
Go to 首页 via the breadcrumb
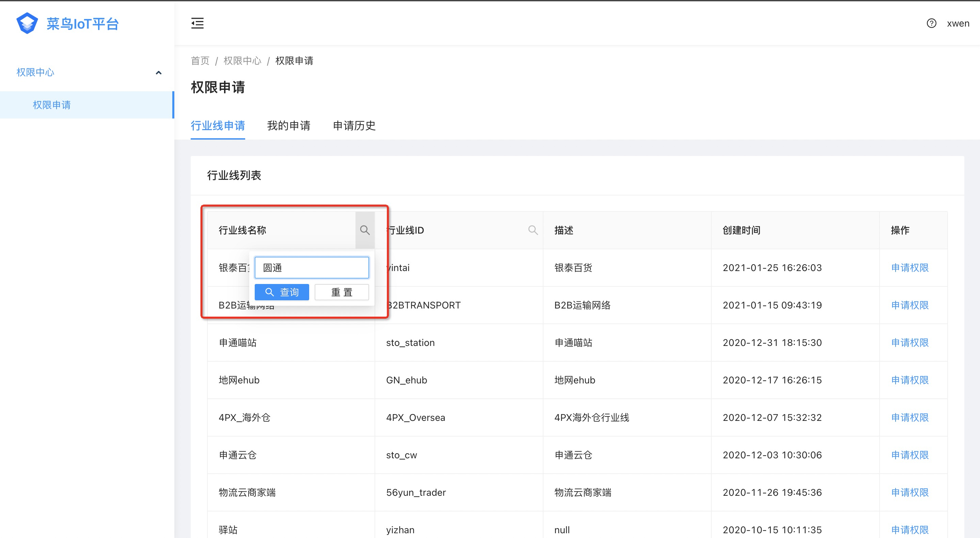coord(200,61)
